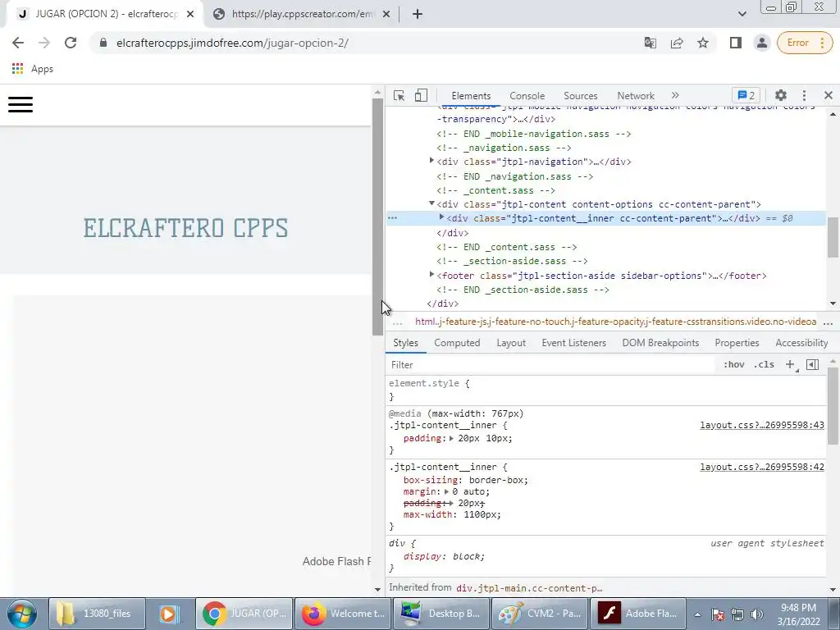Open Firefox Welcome window in taskbar

click(344, 614)
